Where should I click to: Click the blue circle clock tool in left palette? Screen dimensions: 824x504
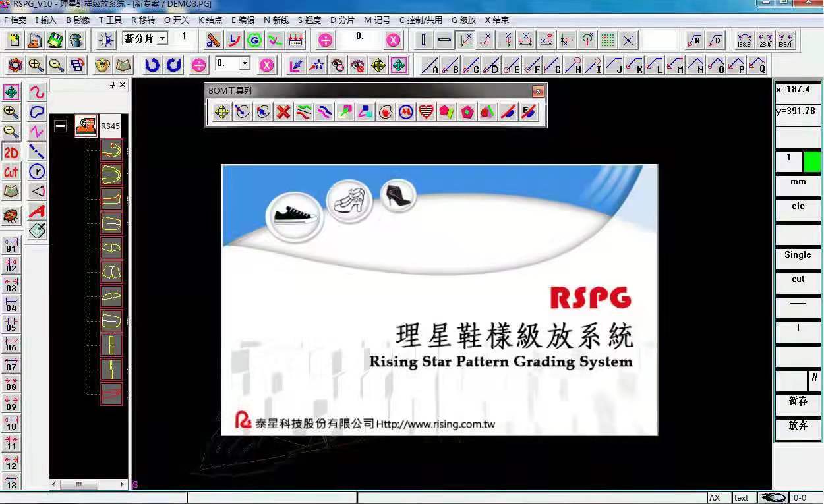pyautogui.click(x=37, y=171)
